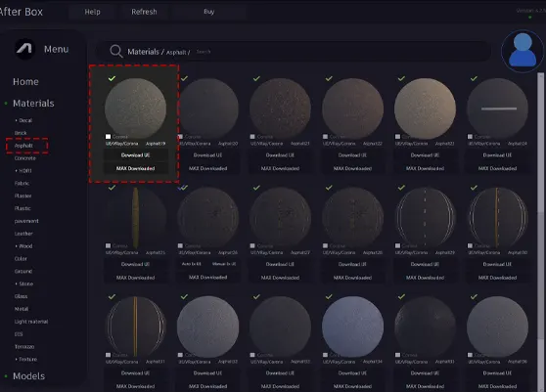Collapse the Materials section
This screenshot has width=546, height=392.
click(33, 104)
